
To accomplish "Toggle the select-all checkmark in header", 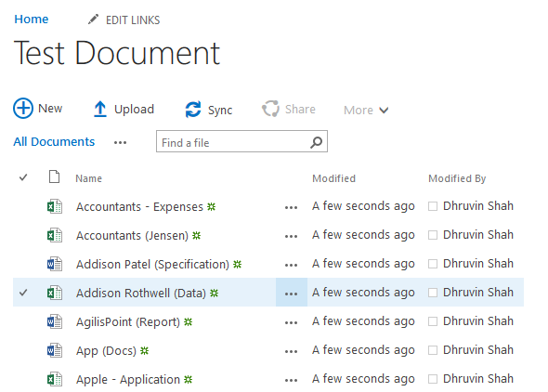I will coord(23,177).
